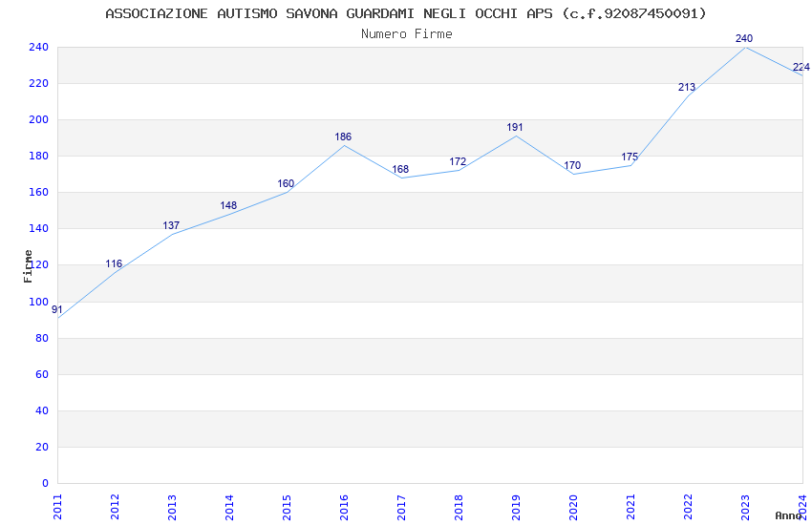Click the y-axis tick value 60
Screen dimensions: 812x525
[x=42, y=374]
